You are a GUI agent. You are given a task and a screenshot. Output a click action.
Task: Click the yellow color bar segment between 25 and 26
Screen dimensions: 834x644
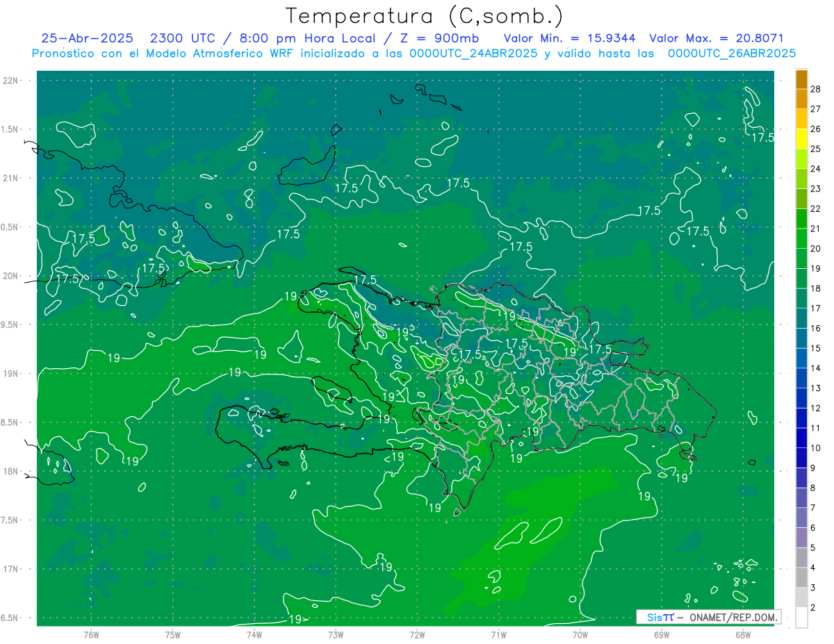pos(801,139)
